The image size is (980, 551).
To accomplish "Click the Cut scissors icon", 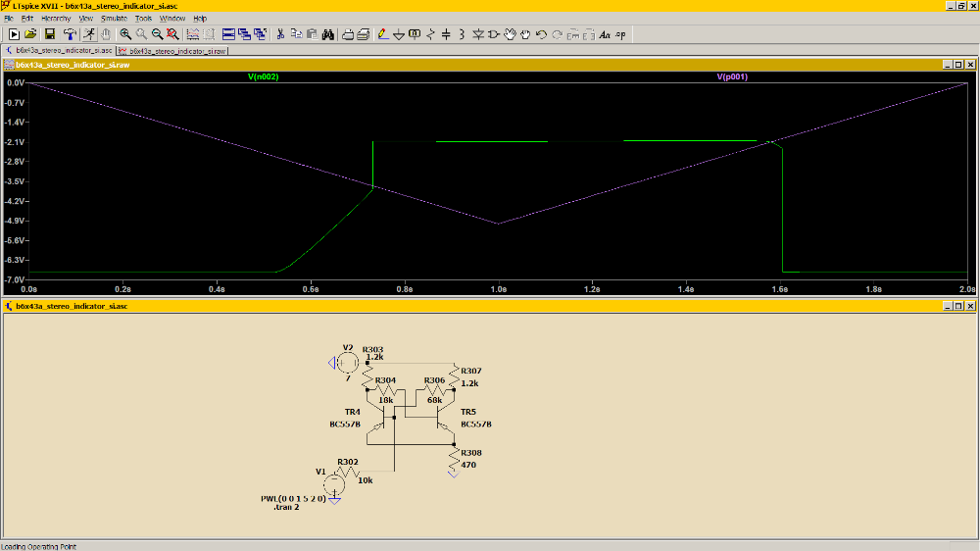I will tap(280, 34).
